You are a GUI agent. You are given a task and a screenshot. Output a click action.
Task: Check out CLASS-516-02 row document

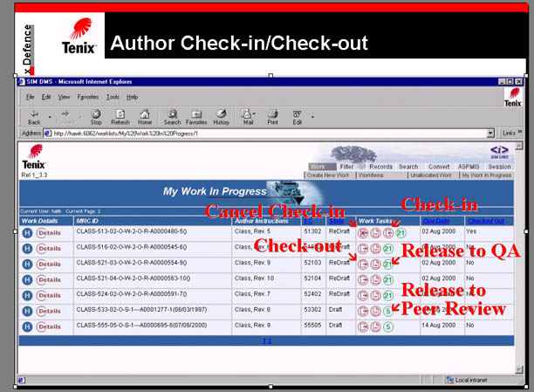363,249
